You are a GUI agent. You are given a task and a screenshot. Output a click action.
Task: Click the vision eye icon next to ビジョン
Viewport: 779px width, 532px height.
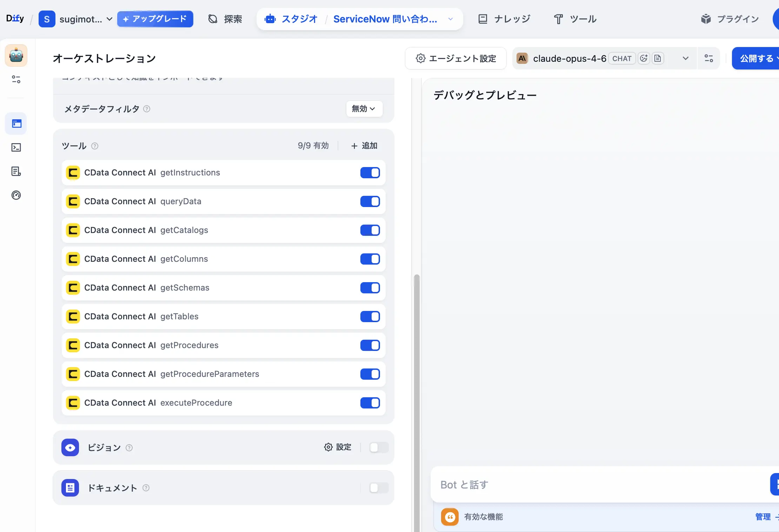point(70,448)
